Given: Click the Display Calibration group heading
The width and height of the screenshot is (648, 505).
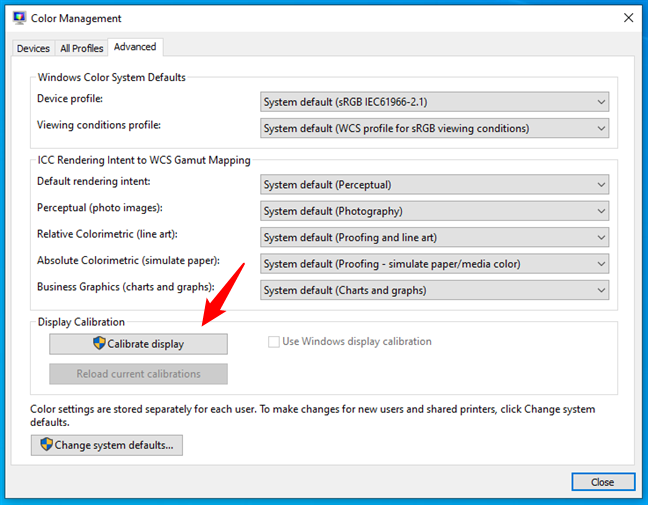Looking at the screenshot, I should click(x=81, y=322).
